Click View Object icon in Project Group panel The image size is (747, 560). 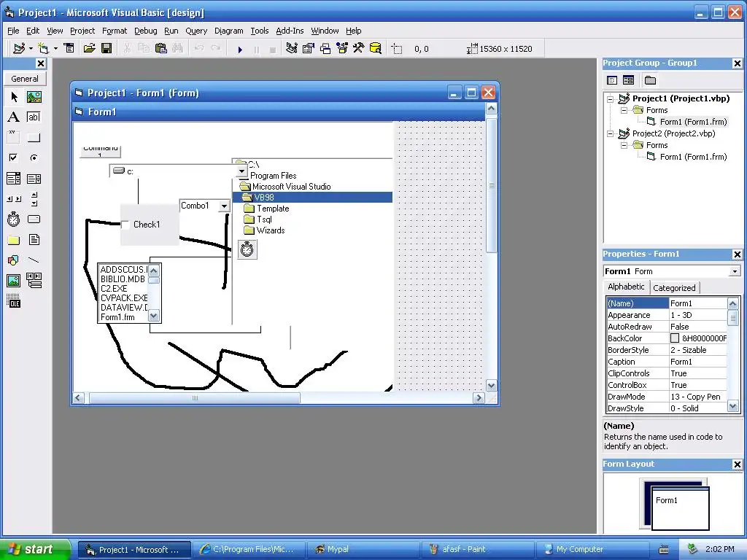tap(628, 80)
